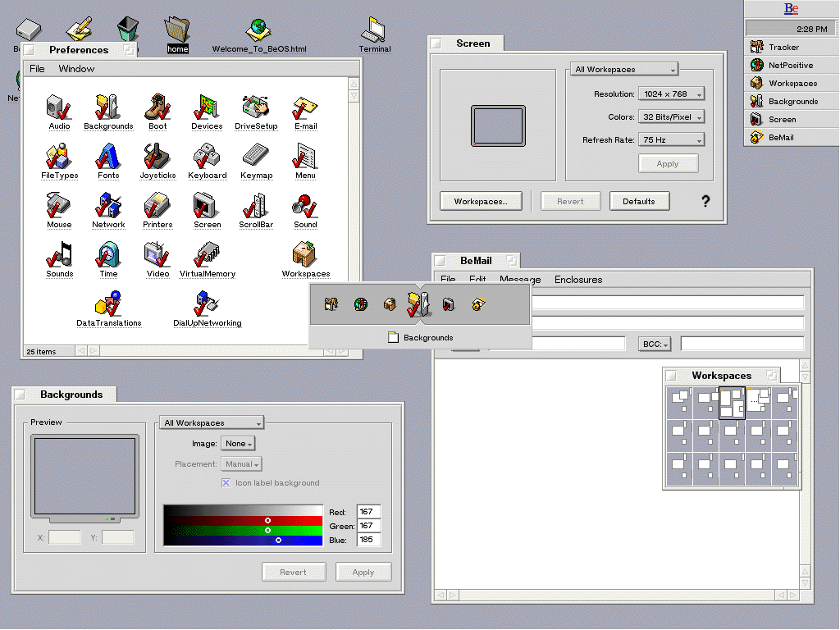This screenshot has height=630, width=840.
Task: Click the Workspaces... button
Action: coord(481,201)
